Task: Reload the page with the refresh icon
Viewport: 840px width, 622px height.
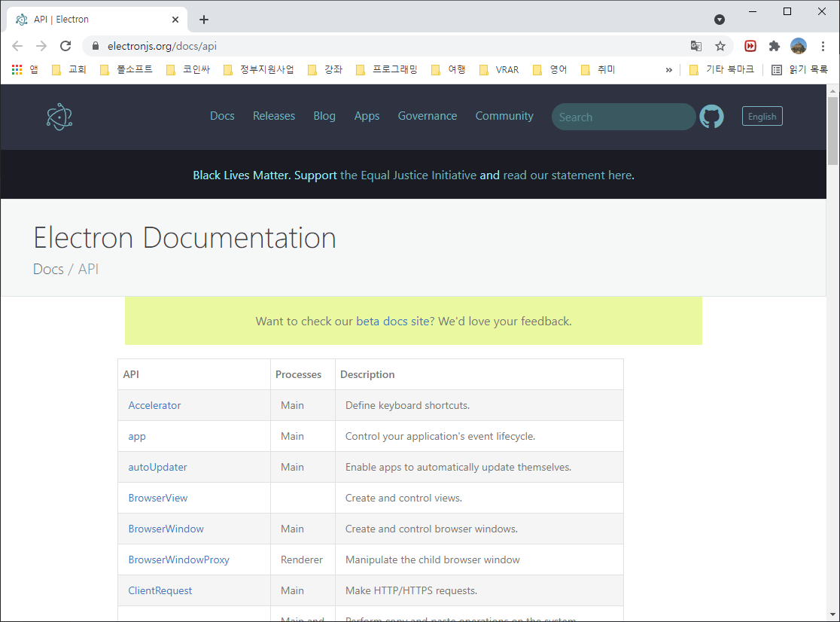Action: (65, 46)
